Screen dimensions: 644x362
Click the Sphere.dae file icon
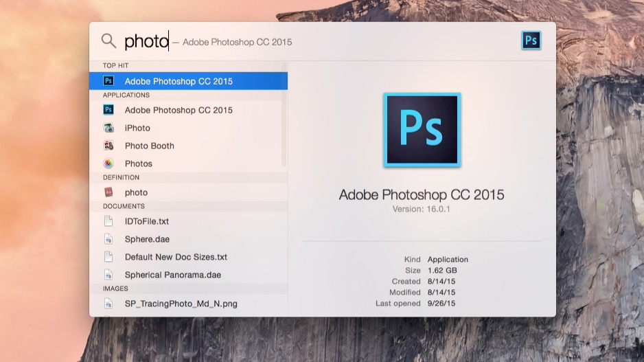(108, 239)
